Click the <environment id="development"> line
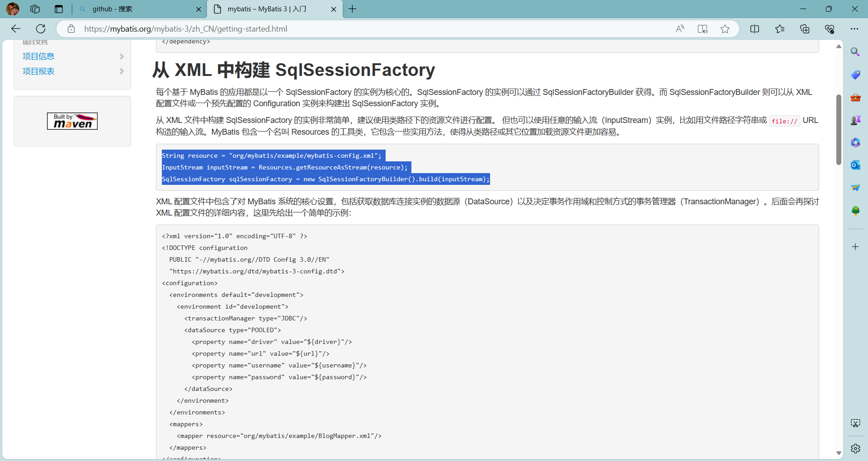Screen dimensions: 868x461 pyautogui.click(x=233, y=306)
